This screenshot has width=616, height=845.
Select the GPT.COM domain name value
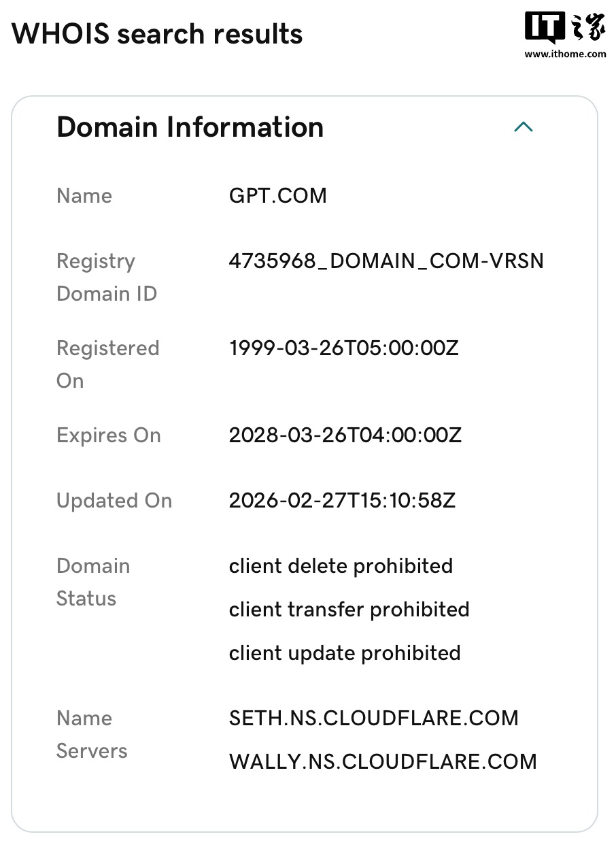click(277, 196)
